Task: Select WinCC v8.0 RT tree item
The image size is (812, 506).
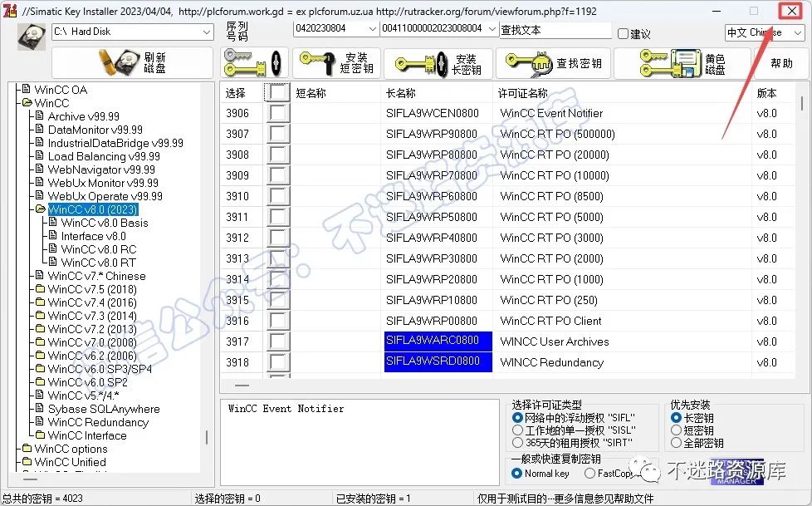Action: tap(99, 263)
